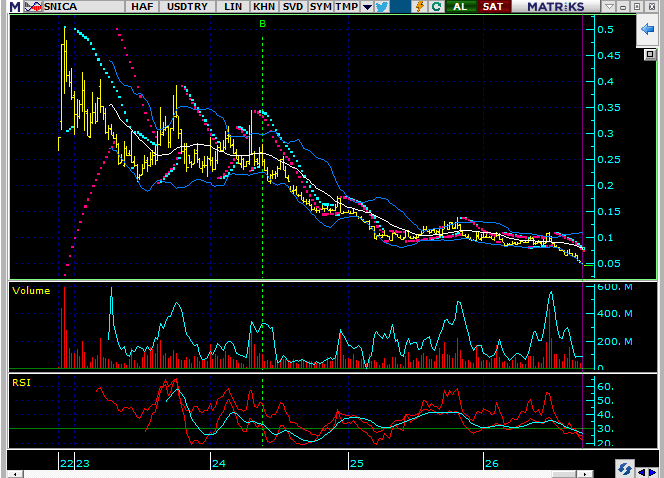The image size is (664, 478).
Task: Select the SVD tab
Action: (293, 6)
